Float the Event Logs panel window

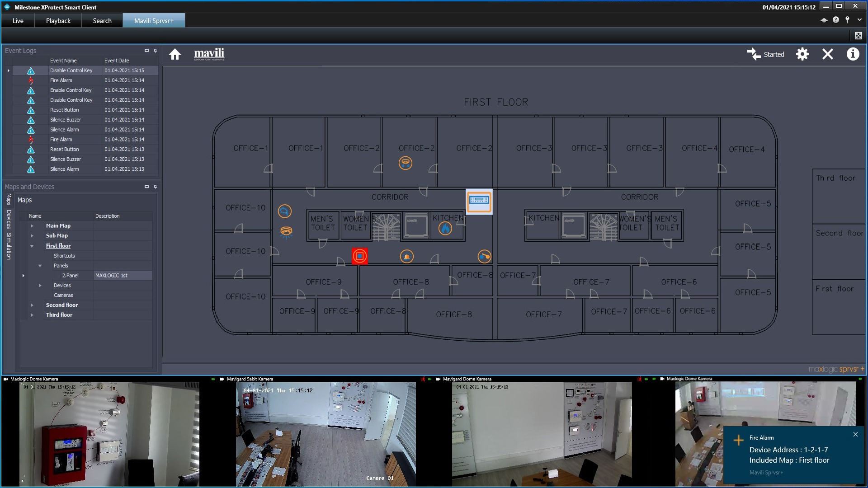[x=146, y=51]
